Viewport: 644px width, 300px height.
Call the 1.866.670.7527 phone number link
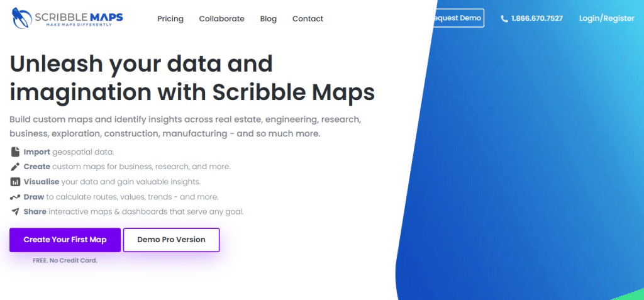[x=536, y=19]
